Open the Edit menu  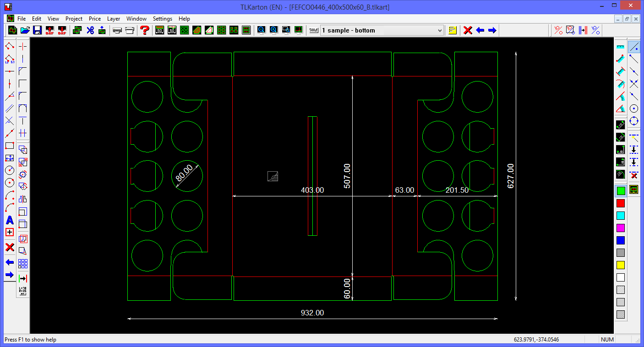(x=37, y=19)
